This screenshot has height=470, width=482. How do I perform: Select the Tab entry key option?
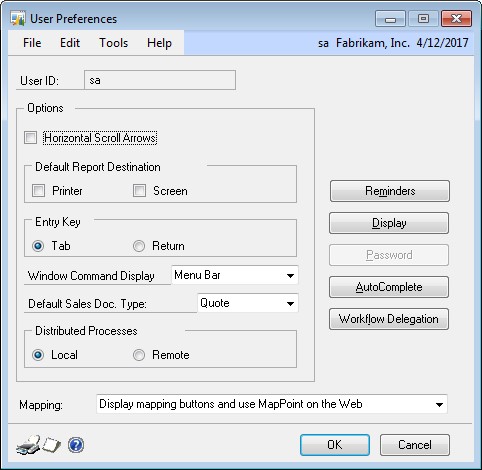pyautogui.click(x=38, y=246)
